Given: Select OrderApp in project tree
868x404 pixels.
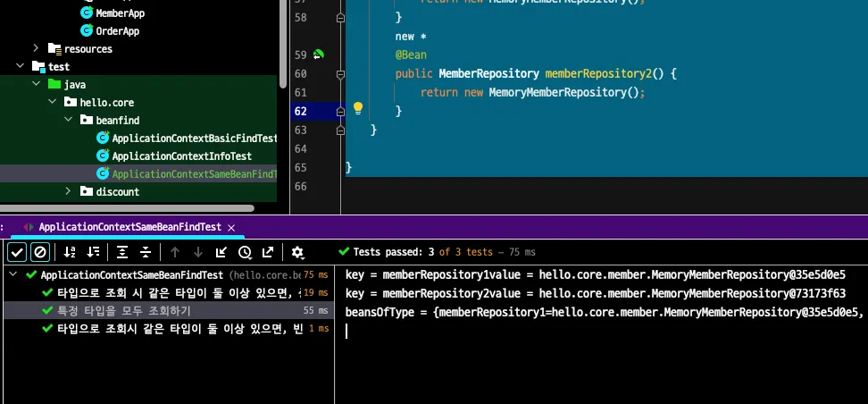Looking at the screenshot, I should (x=117, y=30).
